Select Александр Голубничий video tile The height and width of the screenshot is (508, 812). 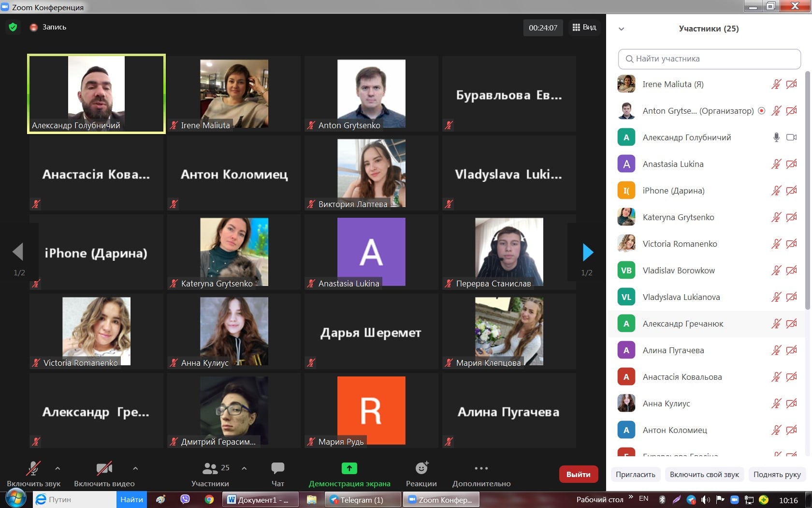96,94
